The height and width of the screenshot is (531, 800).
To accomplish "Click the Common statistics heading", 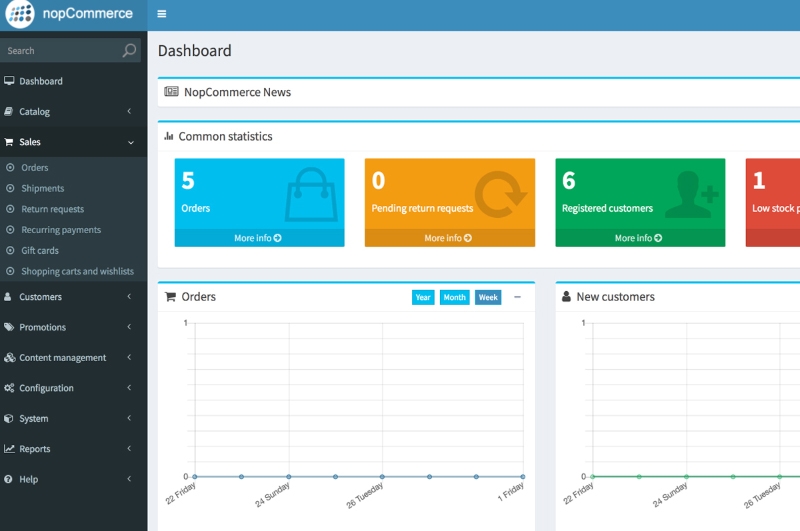I will tap(226, 136).
